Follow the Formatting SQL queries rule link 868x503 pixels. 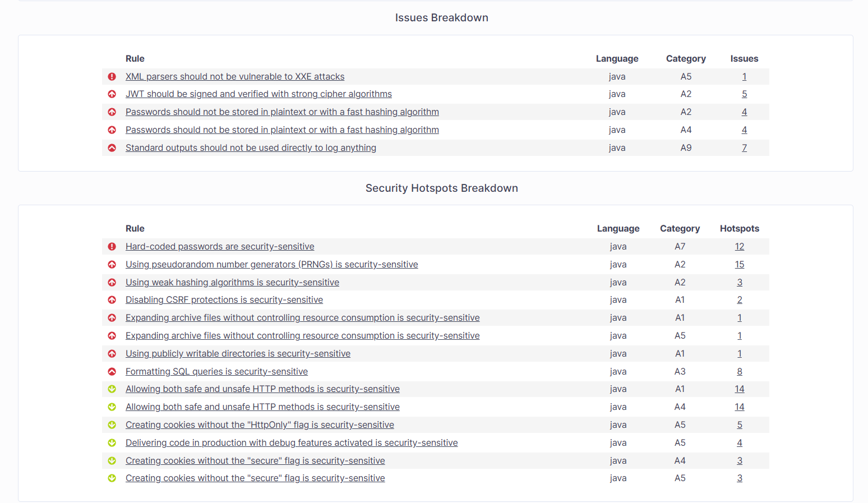[216, 372]
